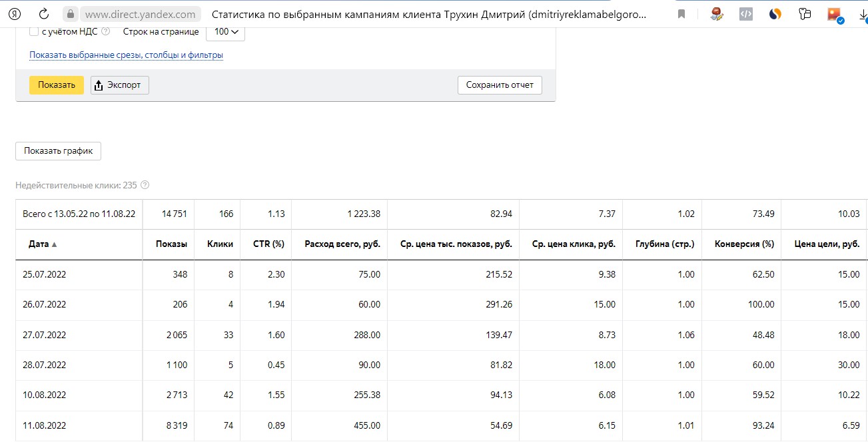Click help icon beside Недействительные клики
868x446 pixels.
[x=145, y=185]
